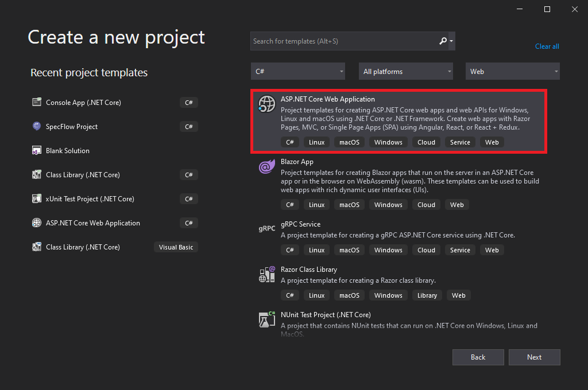Click the Blank Solution icon
Viewport: 588px width, 390px height.
(36, 150)
